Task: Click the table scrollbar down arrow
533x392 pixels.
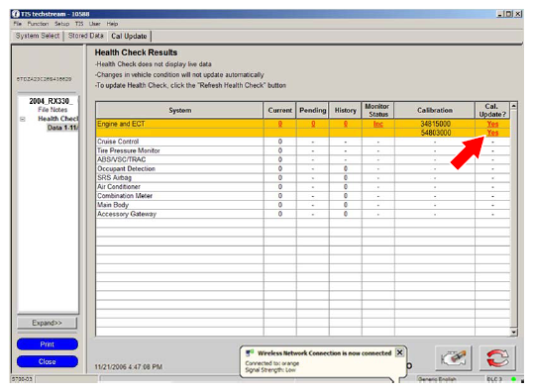Action: [x=513, y=332]
